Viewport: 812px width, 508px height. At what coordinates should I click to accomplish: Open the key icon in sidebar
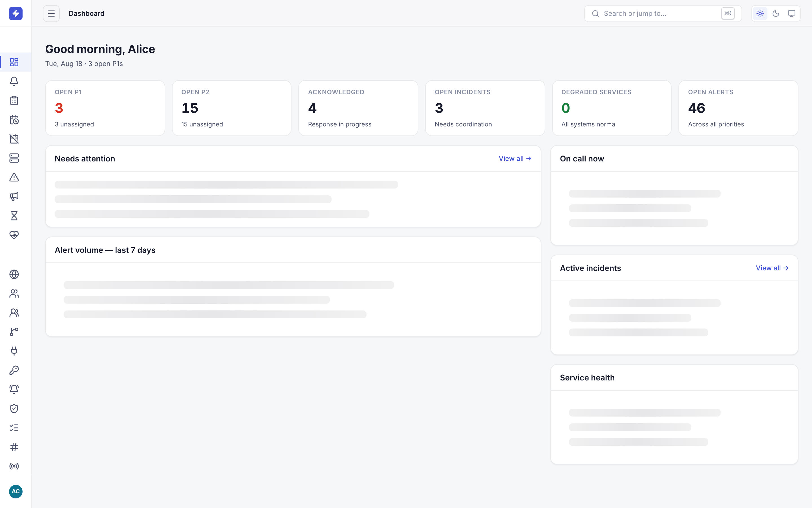click(14, 370)
